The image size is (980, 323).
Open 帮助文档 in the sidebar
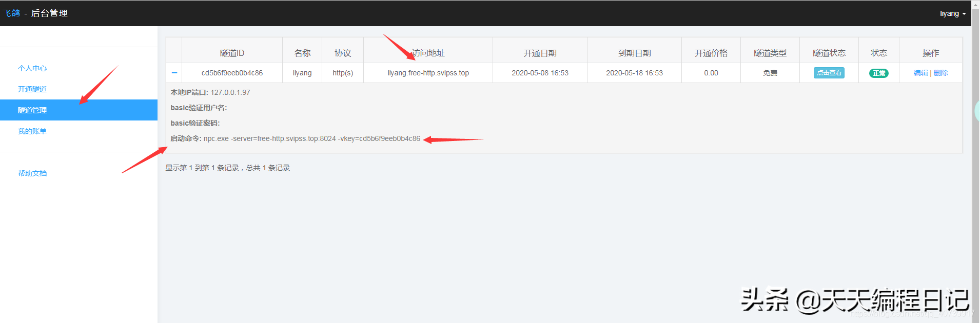pos(32,173)
